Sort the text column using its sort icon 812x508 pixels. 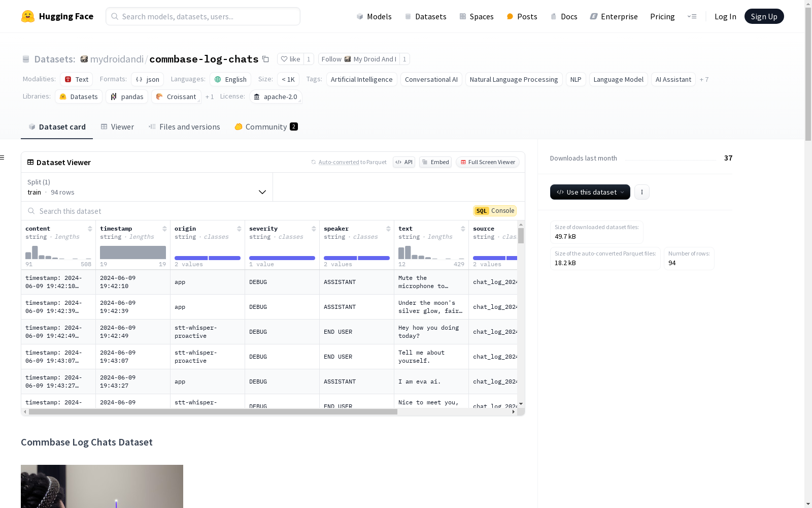click(463, 229)
